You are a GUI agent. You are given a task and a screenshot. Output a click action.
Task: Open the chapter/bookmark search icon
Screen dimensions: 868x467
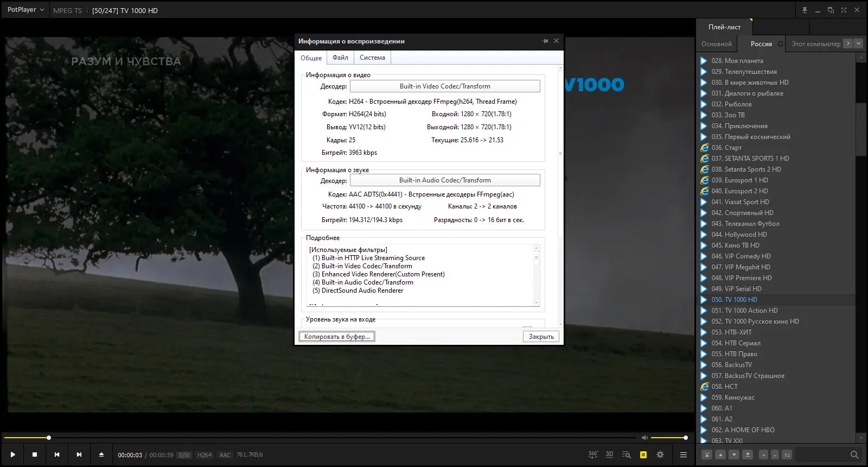click(x=626, y=455)
